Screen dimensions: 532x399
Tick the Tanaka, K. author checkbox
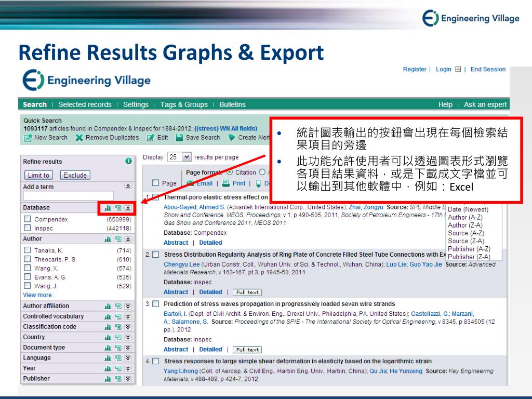[x=28, y=250]
